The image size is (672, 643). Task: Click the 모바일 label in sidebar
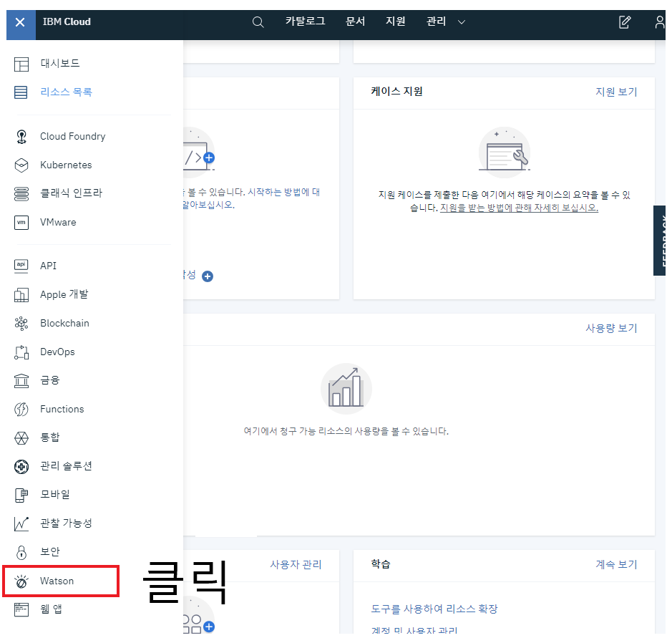(x=55, y=494)
